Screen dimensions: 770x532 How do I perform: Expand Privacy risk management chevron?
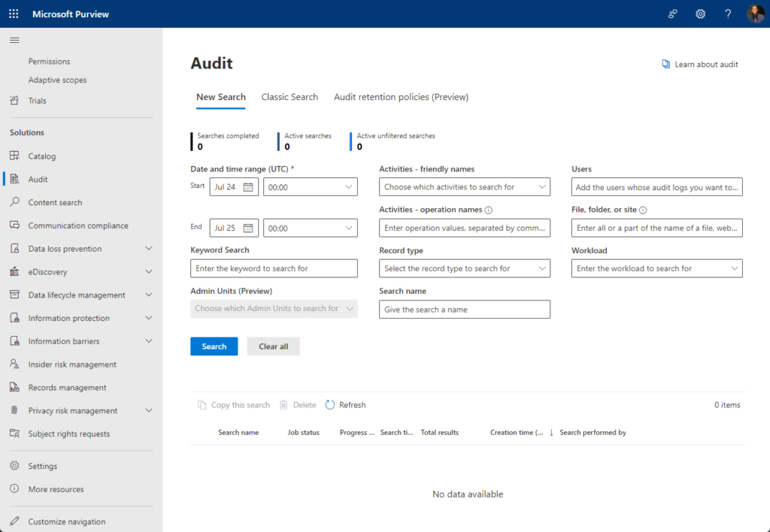click(149, 410)
